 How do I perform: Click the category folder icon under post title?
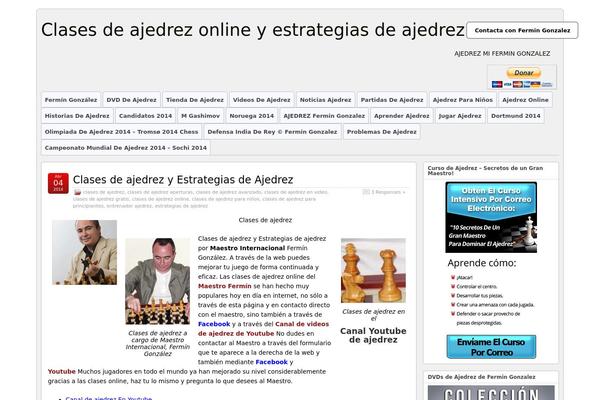pyautogui.click(x=77, y=192)
